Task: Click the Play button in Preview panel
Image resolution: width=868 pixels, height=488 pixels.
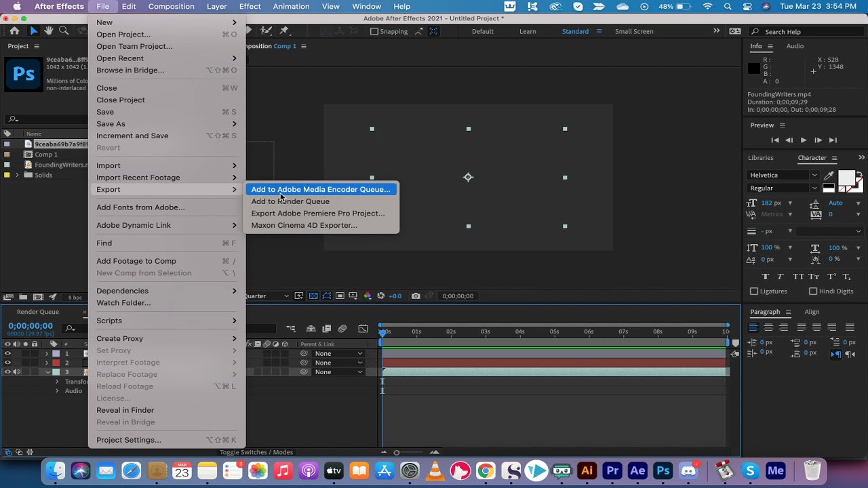Action: [804, 140]
